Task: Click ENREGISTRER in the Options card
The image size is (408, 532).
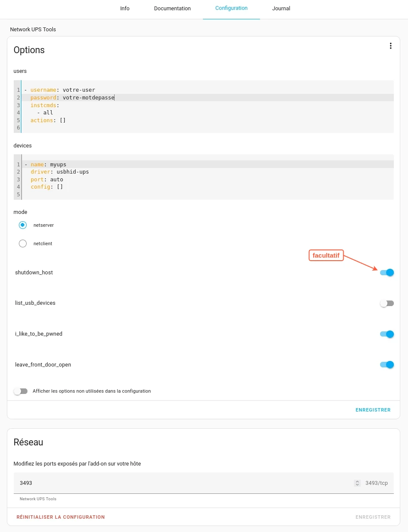Action: 373,410
